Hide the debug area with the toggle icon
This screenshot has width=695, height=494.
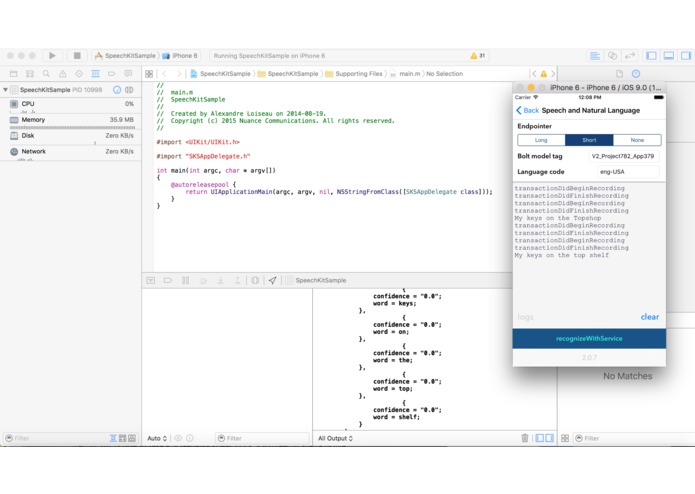[x=151, y=280]
